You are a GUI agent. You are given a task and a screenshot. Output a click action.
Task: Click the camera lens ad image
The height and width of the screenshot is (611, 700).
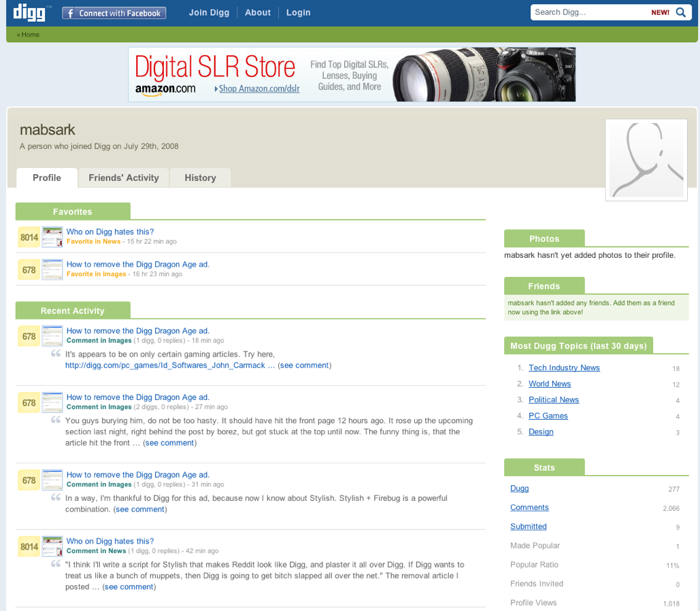[x=484, y=75]
